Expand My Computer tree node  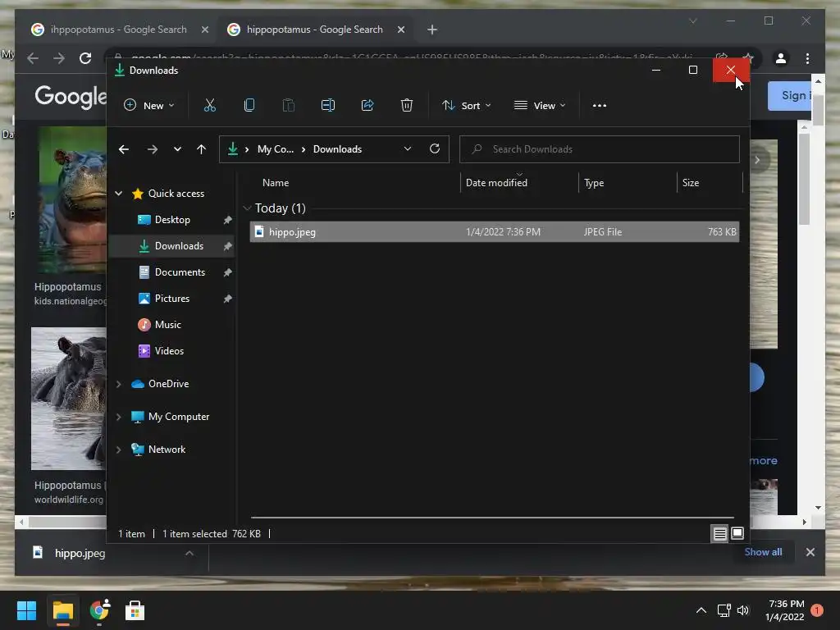click(x=118, y=417)
